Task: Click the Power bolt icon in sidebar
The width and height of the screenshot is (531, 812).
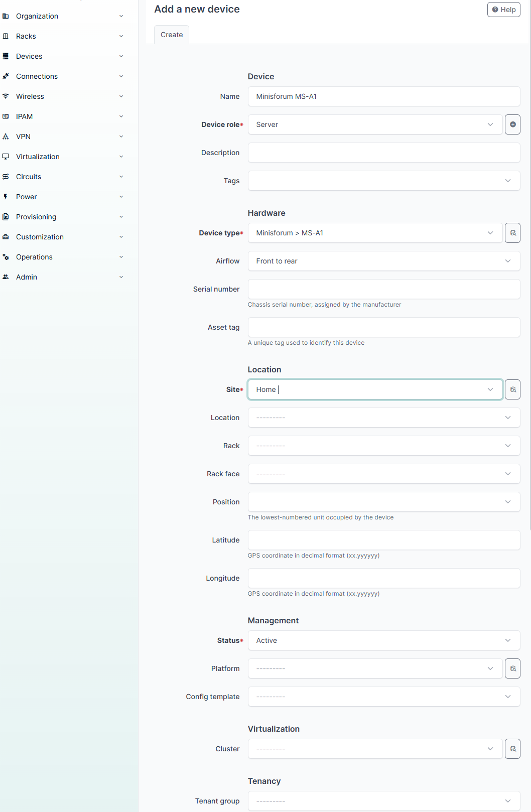Action: click(6, 197)
